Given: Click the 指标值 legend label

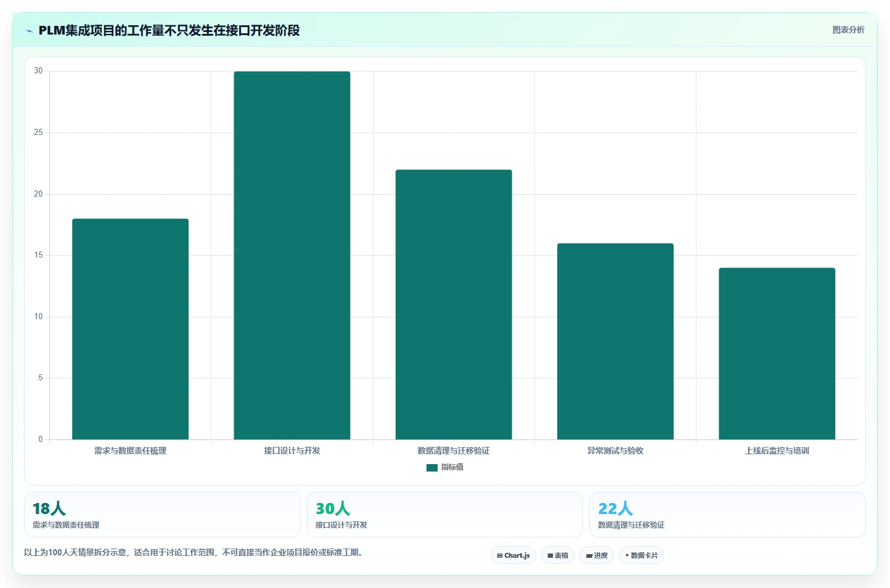Looking at the screenshot, I should 452,467.
